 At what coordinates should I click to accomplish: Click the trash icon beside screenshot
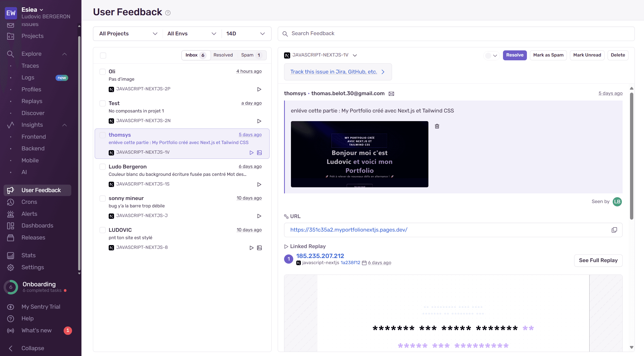(x=437, y=126)
